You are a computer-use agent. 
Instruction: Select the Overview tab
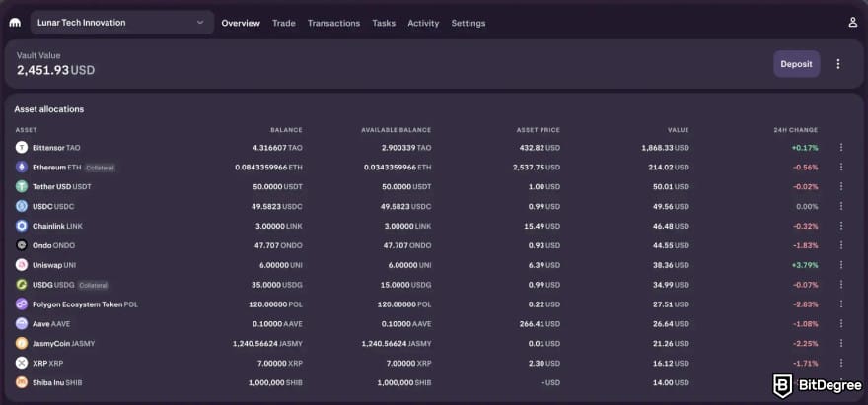(241, 24)
